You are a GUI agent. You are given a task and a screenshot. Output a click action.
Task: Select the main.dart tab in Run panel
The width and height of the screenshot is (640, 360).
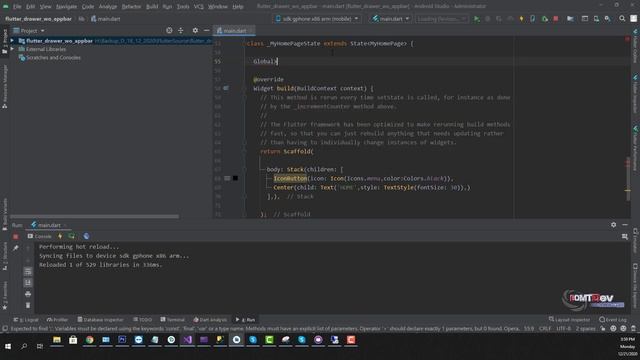click(49, 225)
